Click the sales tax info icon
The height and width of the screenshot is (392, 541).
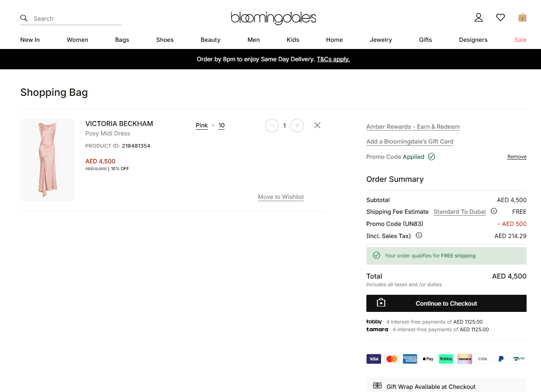click(419, 235)
